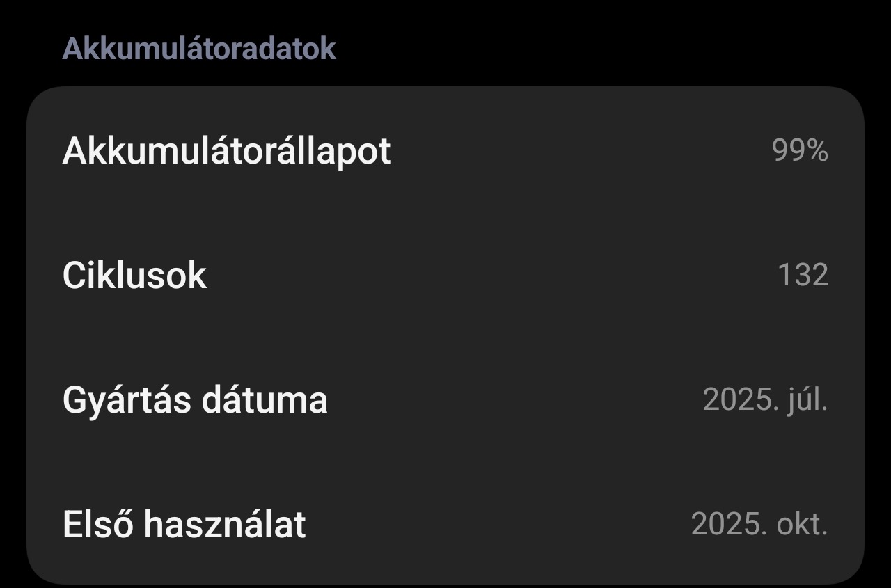Tap the 2025. júl. manufacture date value
891x588 pixels.
[x=765, y=400]
